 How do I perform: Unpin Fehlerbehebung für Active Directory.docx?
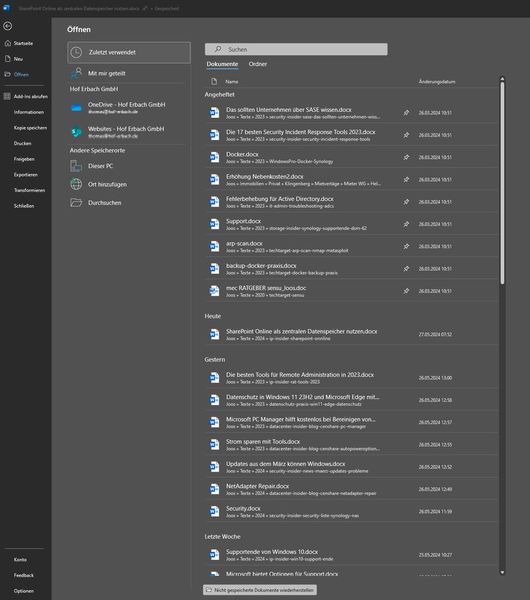click(x=406, y=202)
